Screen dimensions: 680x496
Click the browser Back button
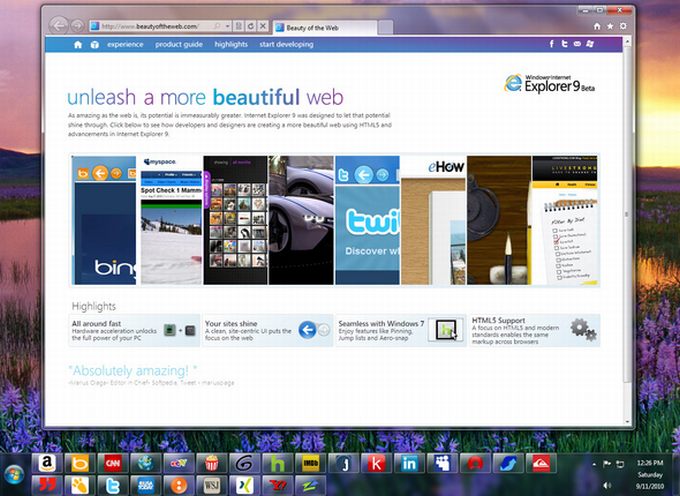[x=59, y=26]
